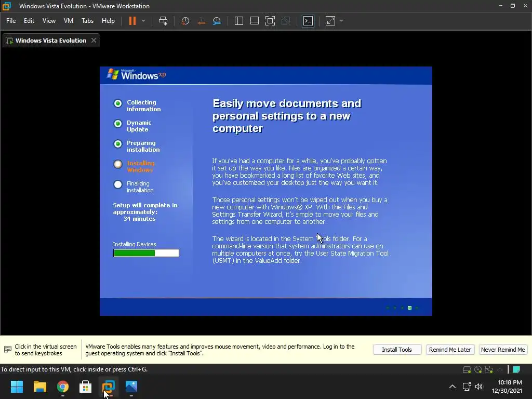This screenshot has height=399, width=532.
Task: Click the 'Installing Devices' status label
Action: point(135,244)
